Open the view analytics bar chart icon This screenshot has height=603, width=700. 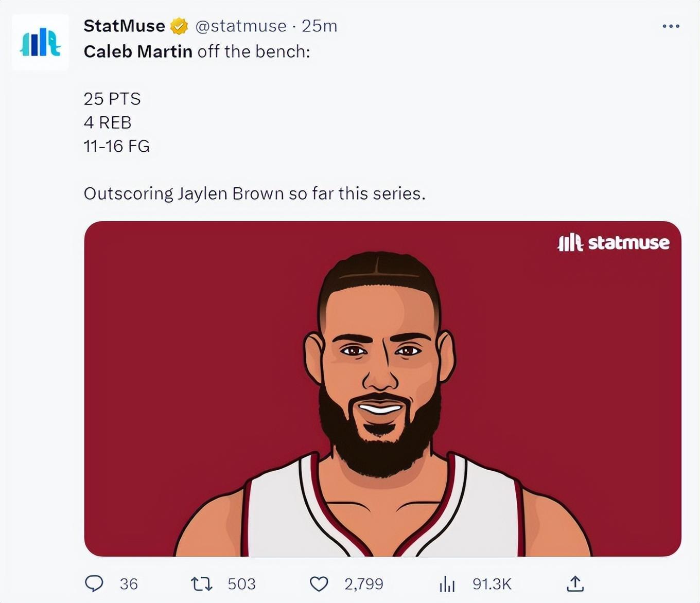(x=447, y=584)
